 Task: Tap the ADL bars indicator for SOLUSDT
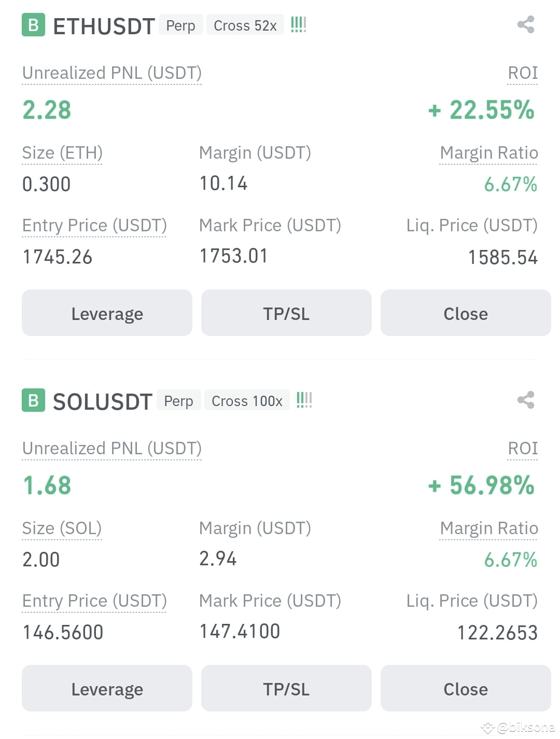304,400
